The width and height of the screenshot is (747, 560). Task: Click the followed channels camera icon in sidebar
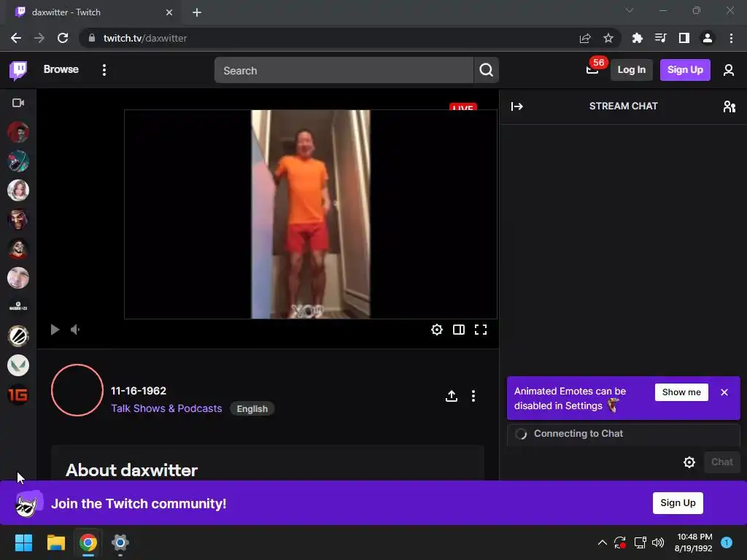click(18, 103)
